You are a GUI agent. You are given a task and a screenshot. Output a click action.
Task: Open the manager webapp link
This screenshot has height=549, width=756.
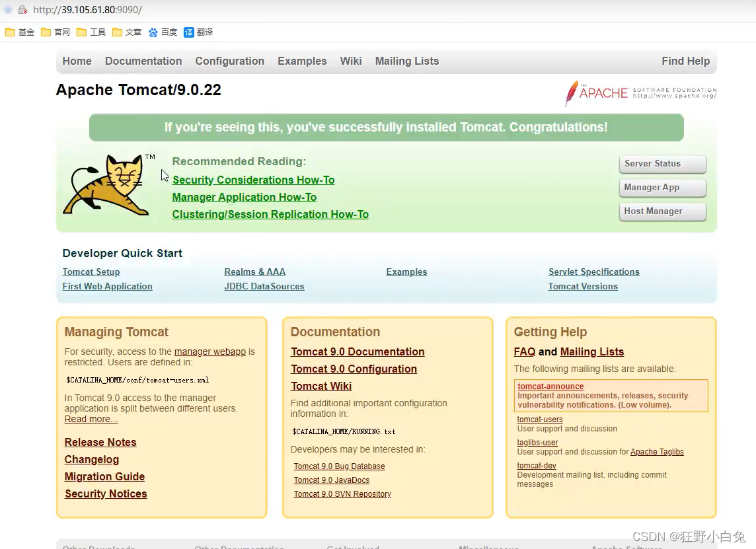(x=210, y=352)
